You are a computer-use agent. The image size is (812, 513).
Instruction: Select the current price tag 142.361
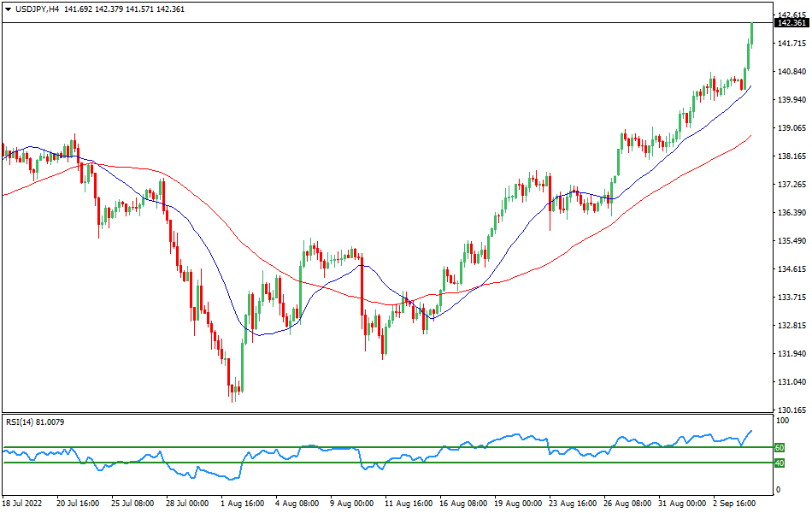(x=791, y=22)
